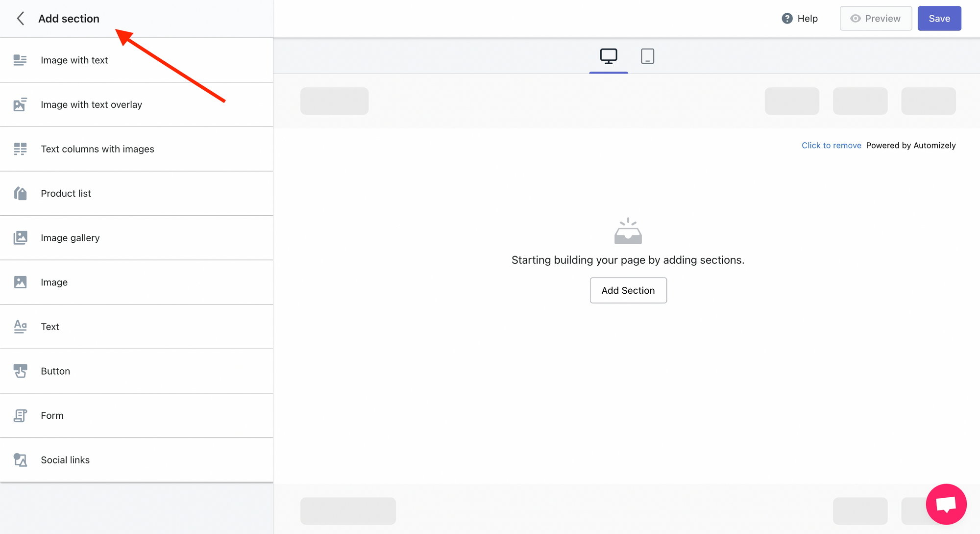
Task: Click the Social links icon
Action: point(20,460)
